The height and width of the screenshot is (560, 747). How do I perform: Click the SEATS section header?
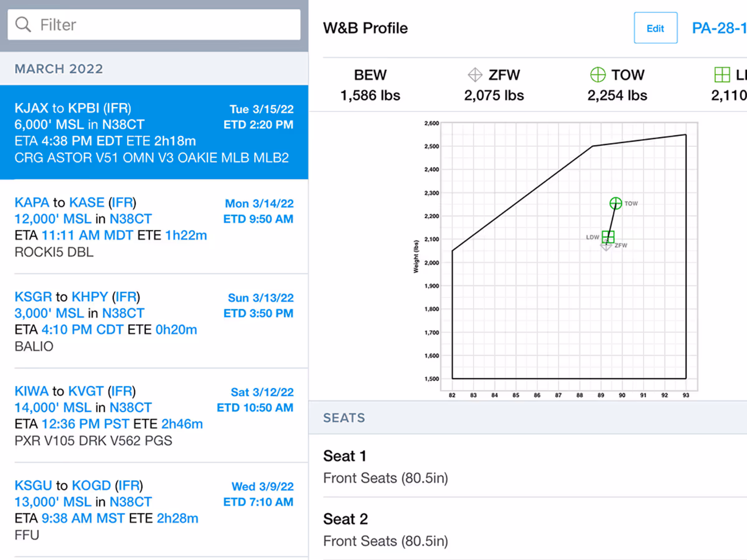pyautogui.click(x=344, y=418)
